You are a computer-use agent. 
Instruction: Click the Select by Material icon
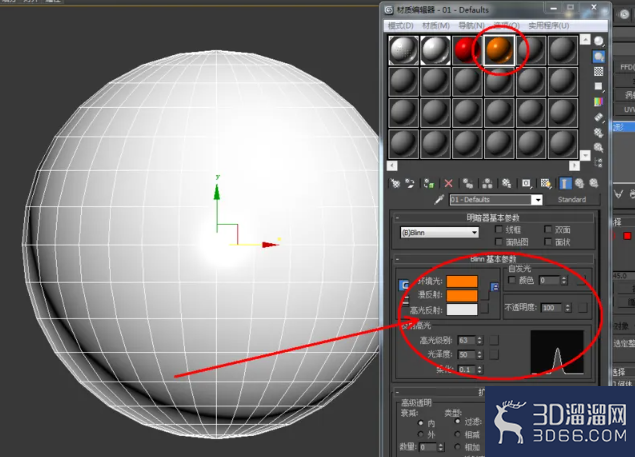coord(599,147)
